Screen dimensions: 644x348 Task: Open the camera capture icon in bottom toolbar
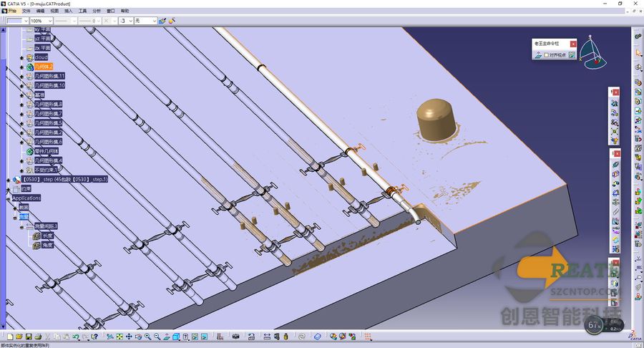point(235,337)
